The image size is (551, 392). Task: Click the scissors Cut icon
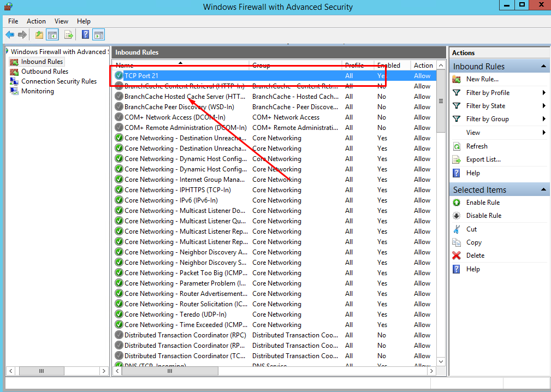[x=457, y=229]
